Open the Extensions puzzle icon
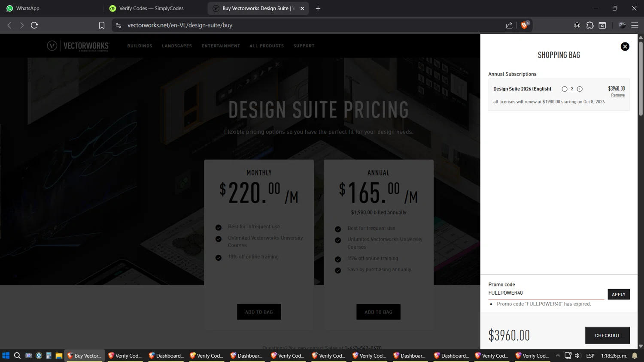644x362 pixels. [x=590, y=25]
